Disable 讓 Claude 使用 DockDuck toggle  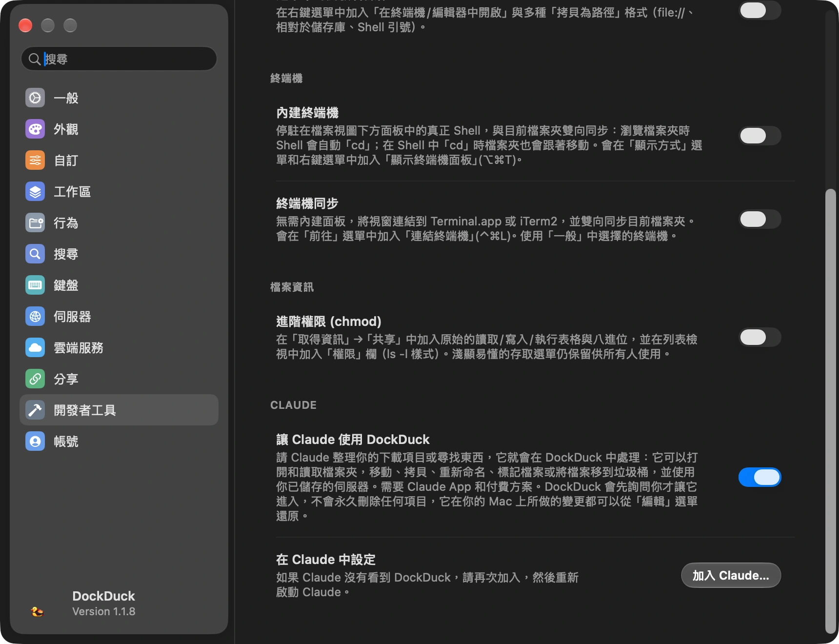759,477
